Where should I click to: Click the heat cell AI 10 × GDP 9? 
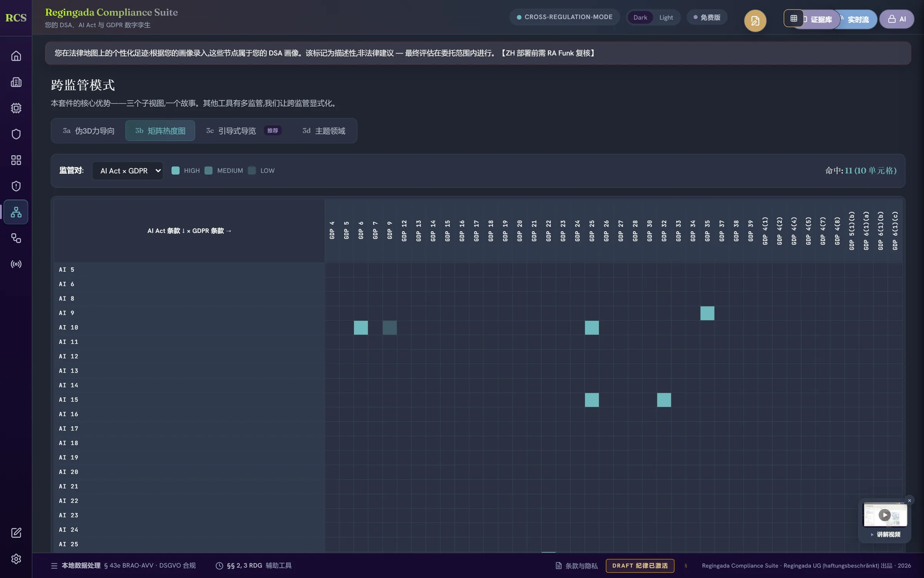(x=390, y=328)
